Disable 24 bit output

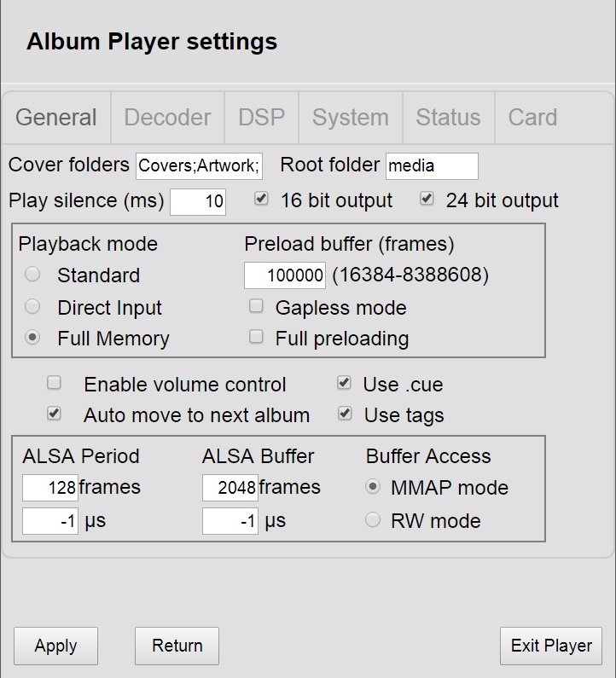pyautogui.click(x=427, y=199)
